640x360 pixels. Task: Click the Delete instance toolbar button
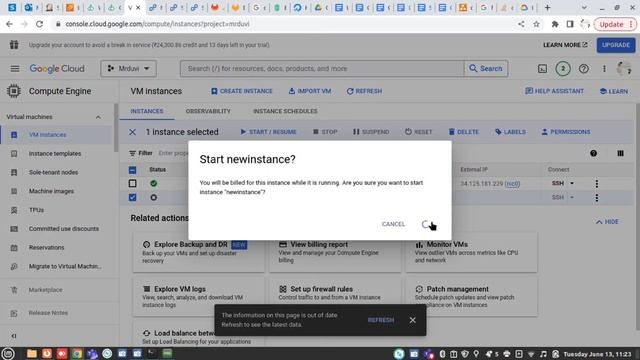pos(463,132)
